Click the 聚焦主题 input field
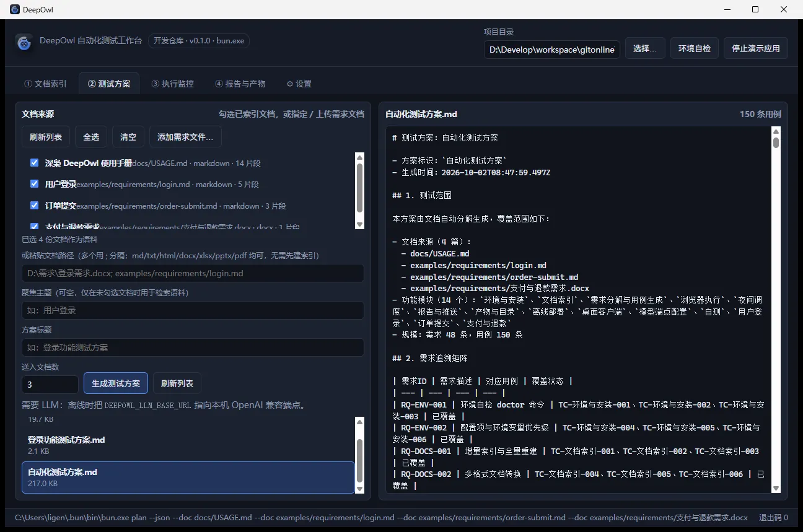Screen dimensions: 803x532 tap(193, 310)
